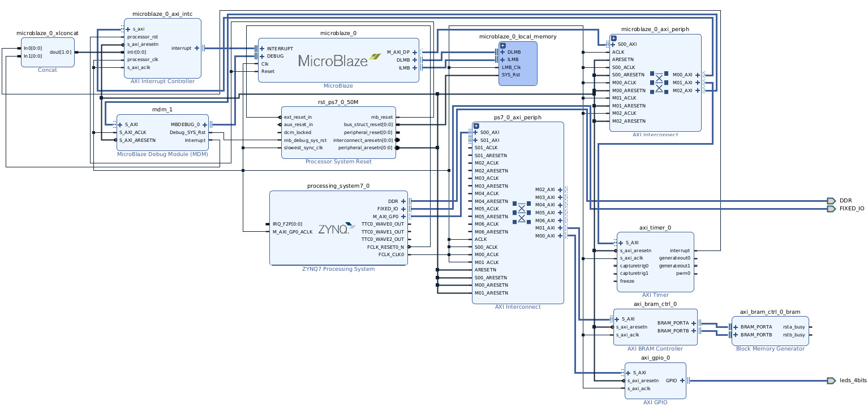Click the 'AXI BRAM Controller' label
Image resolution: width=868 pixels, height=415 pixels.
pos(655,348)
